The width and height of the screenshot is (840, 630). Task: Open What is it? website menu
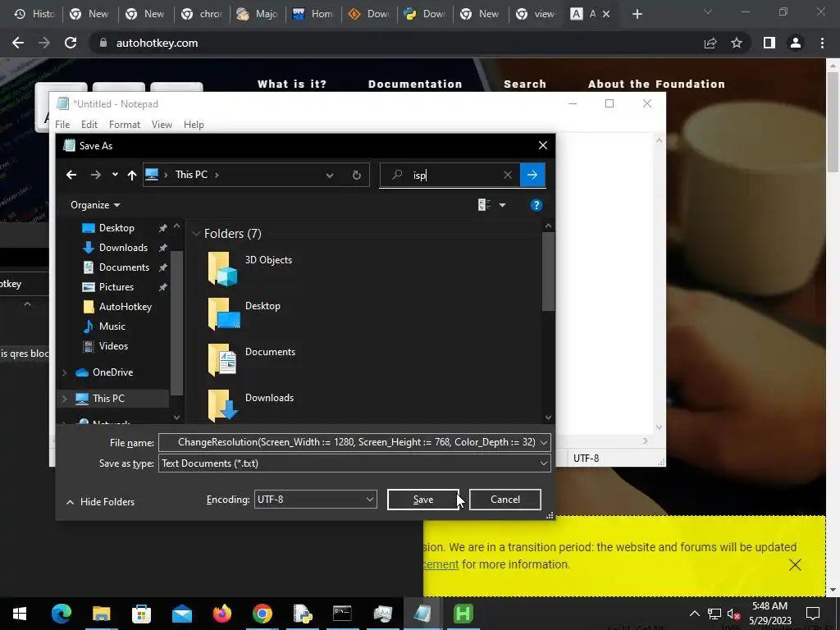point(291,84)
